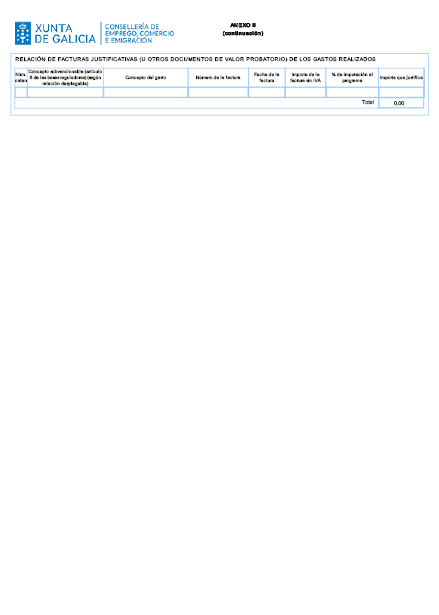This screenshot has height=615, width=439.
Task: Click the empty 'Número de la factura' cell
Action: coord(218,93)
